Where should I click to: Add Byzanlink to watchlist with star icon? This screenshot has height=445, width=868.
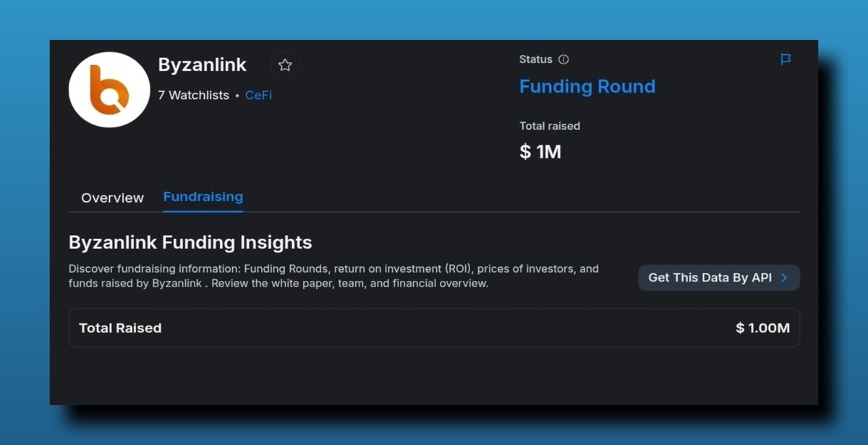(x=285, y=65)
